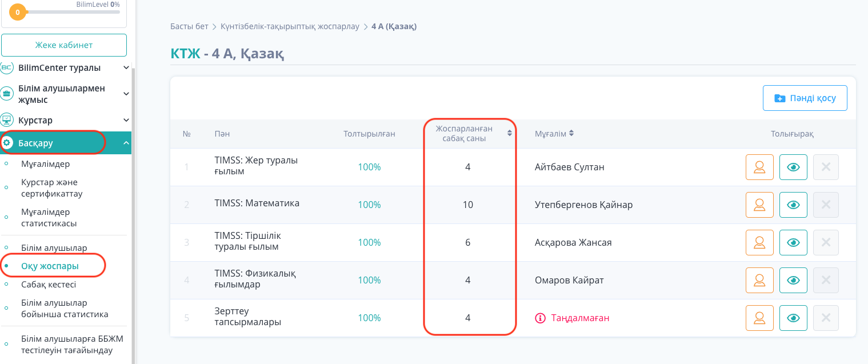View details of TIMSS: Тіршілік туралы ғылым
868x364 pixels.
793,243
